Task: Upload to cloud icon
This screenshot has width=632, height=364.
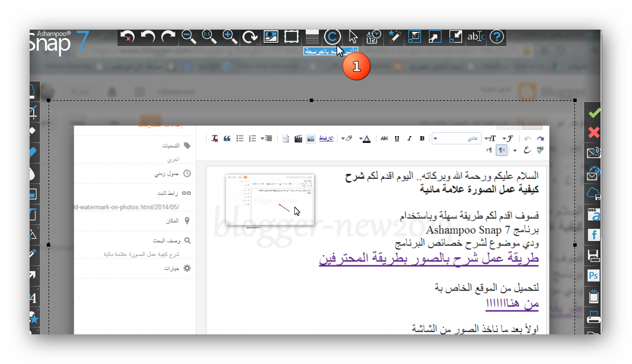Action: click(594, 194)
